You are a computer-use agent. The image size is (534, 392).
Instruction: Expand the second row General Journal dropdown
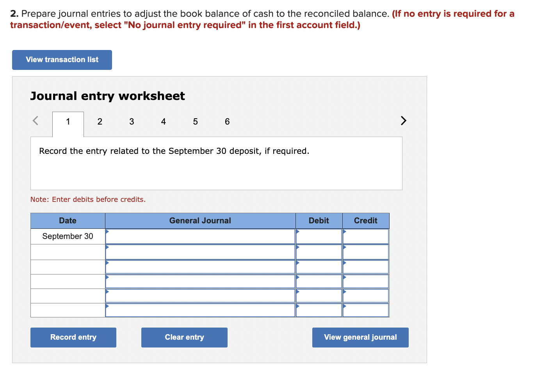(200, 251)
